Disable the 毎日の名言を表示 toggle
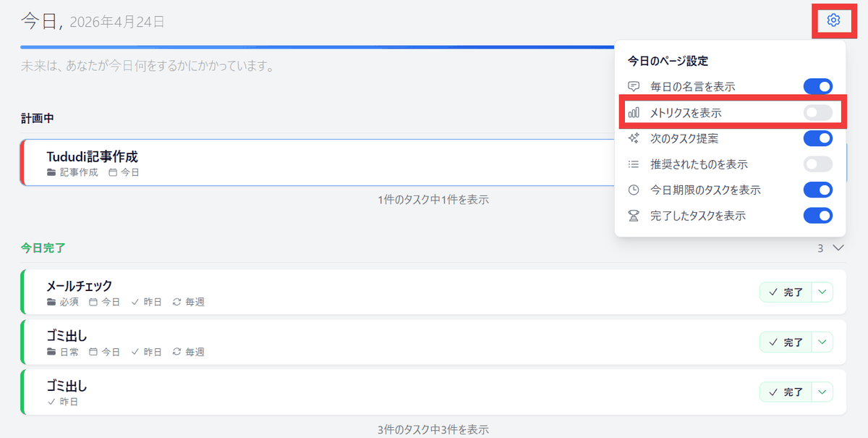This screenshot has width=868, height=438. [x=817, y=87]
